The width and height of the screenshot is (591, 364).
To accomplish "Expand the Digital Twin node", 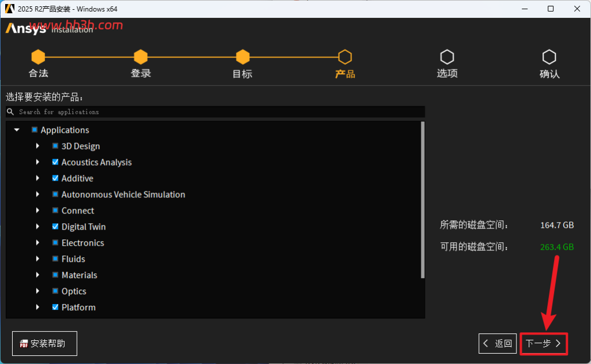I will pos(38,227).
